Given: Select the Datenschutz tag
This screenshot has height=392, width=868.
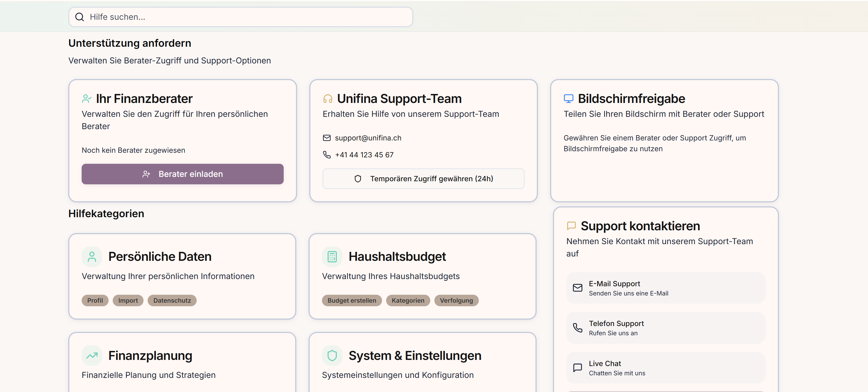Looking at the screenshot, I should [172, 300].
